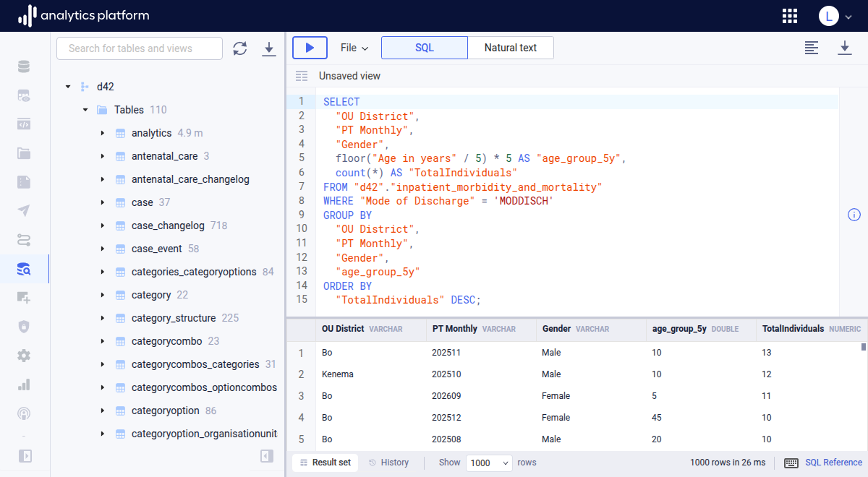Open the broadcast icon in sidebar
868x477 pixels.
pyautogui.click(x=24, y=413)
